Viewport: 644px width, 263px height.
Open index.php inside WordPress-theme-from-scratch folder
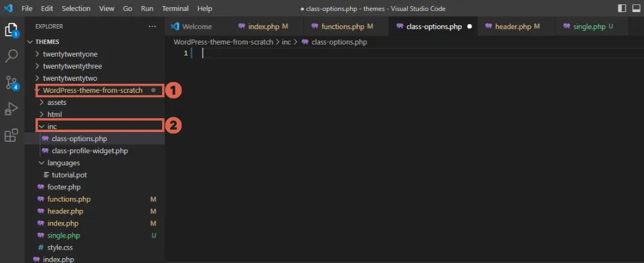pyautogui.click(x=95, y=223)
